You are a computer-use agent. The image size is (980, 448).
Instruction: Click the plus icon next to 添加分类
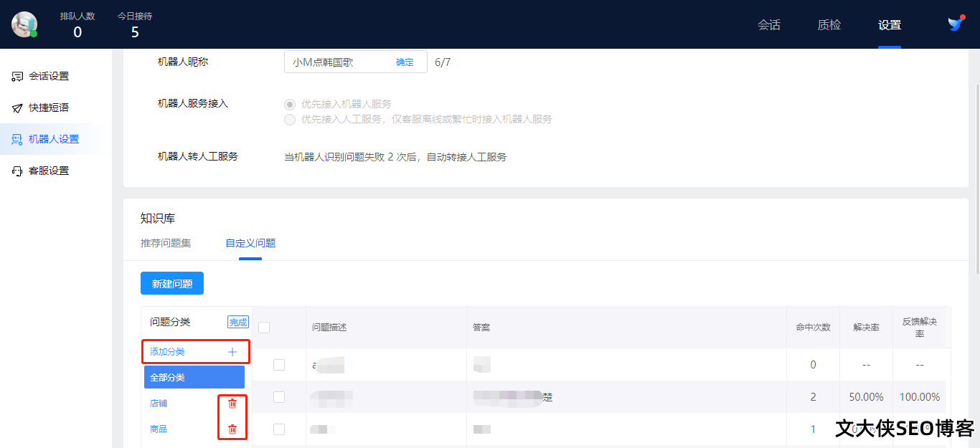pyautogui.click(x=232, y=351)
